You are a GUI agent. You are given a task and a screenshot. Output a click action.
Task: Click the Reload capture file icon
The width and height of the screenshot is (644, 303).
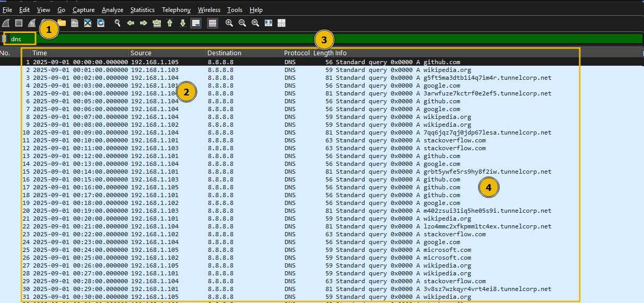coord(101,23)
